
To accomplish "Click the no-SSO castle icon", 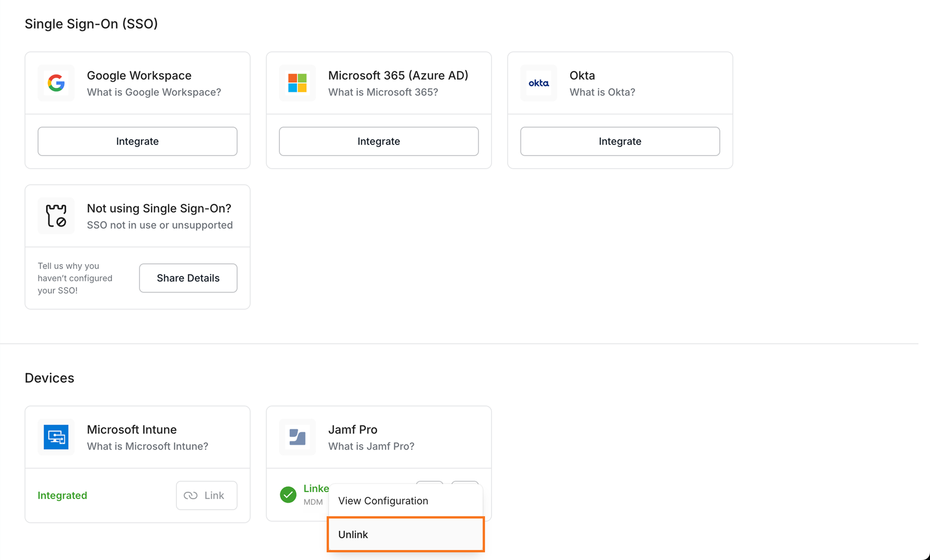I will [x=56, y=216].
